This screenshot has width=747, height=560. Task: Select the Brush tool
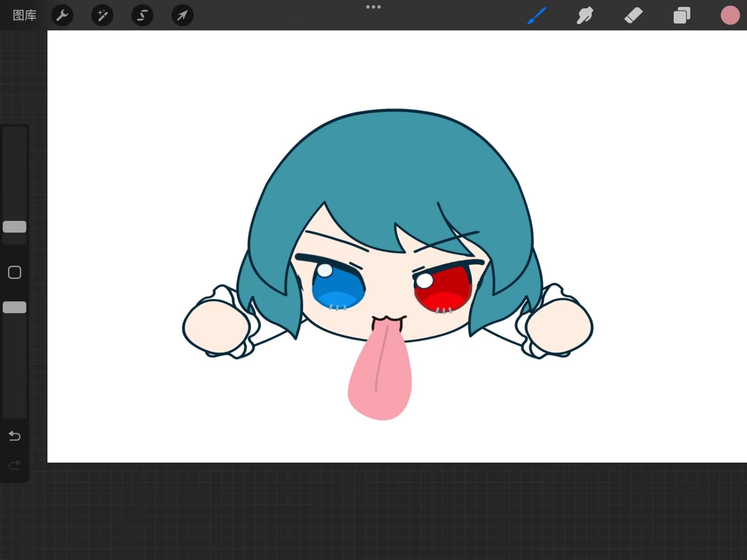[537, 16]
